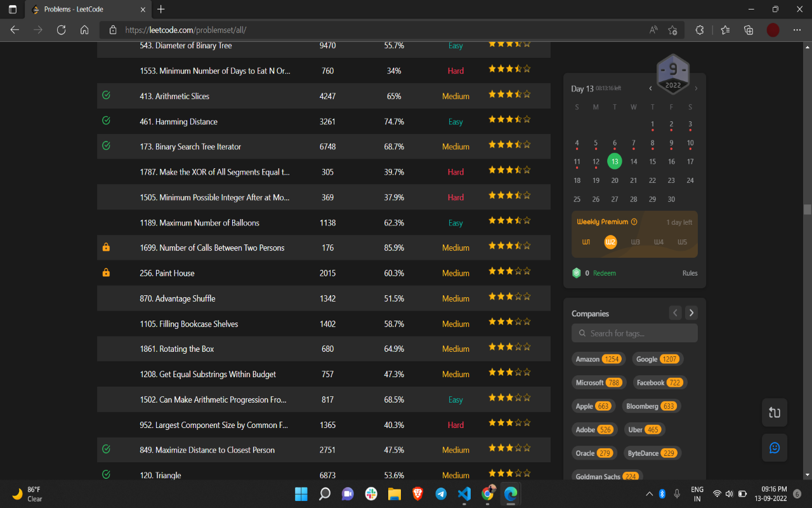Image resolution: width=812 pixels, height=508 pixels.
Task: Click solved checkmark for Hamming Distance
Action: point(106,121)
